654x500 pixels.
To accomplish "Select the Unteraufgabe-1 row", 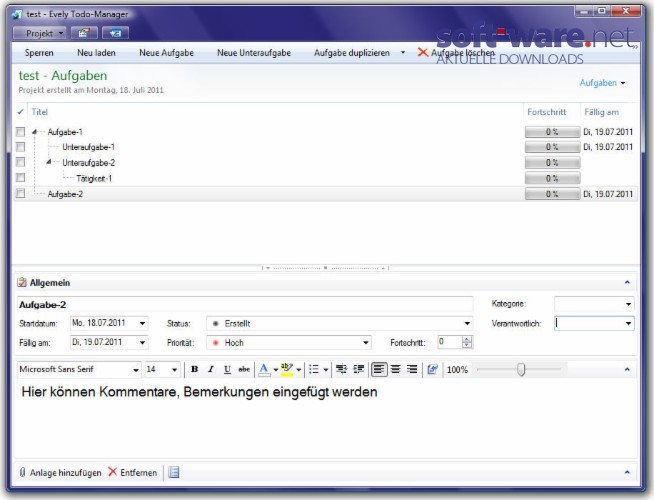I will pos(325,147).
